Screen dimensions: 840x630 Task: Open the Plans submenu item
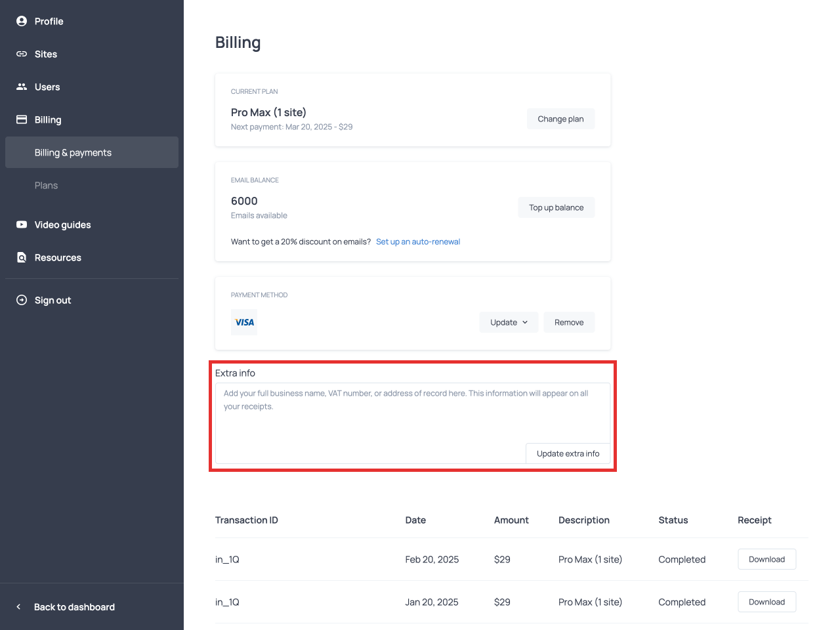(46, 185)
